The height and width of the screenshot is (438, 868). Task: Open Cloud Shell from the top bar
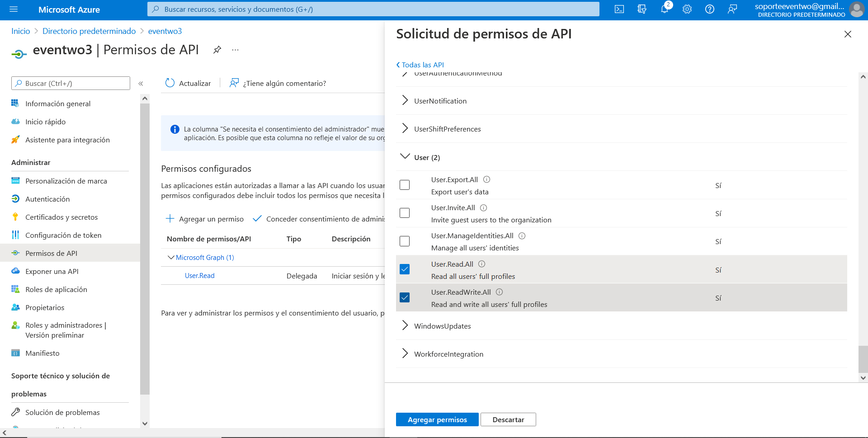(619, 9)
